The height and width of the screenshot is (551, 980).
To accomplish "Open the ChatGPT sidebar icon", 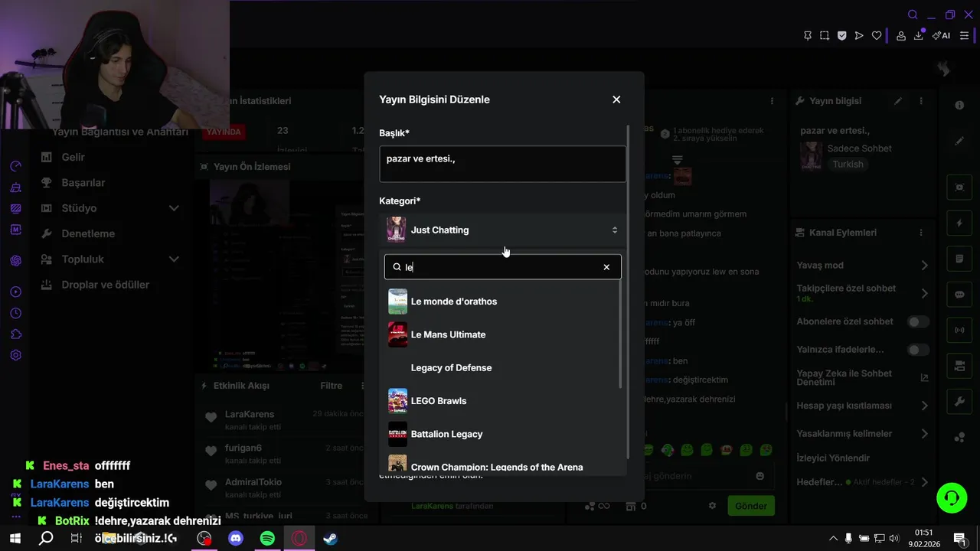I will 15,261.
